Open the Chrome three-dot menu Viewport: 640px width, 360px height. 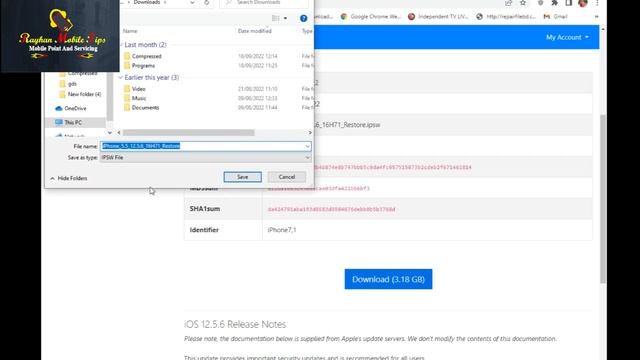click(597, 3)
